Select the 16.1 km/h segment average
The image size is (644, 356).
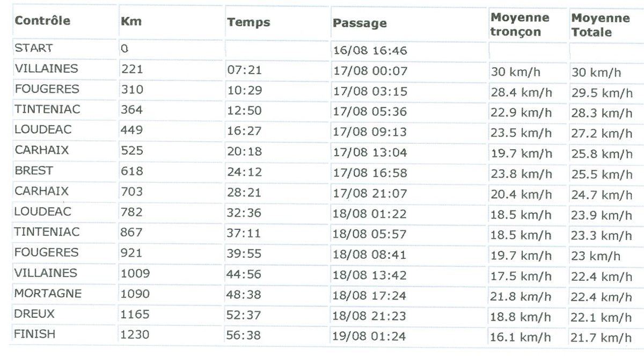coord(521,338)
